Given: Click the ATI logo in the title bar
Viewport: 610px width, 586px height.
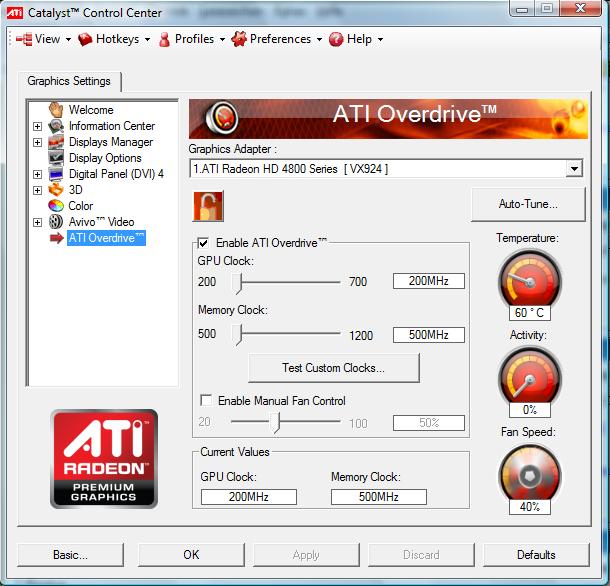Looking at the screenshot, I should click(15, 13).
